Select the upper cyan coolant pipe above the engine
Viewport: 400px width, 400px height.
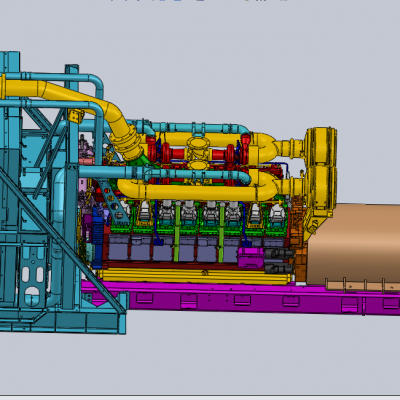(x=193, y=127)
